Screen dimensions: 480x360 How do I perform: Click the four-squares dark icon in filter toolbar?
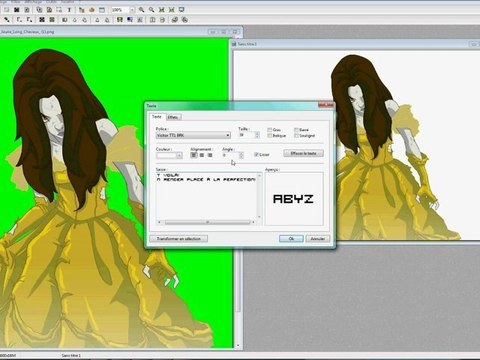click(42, 20)
